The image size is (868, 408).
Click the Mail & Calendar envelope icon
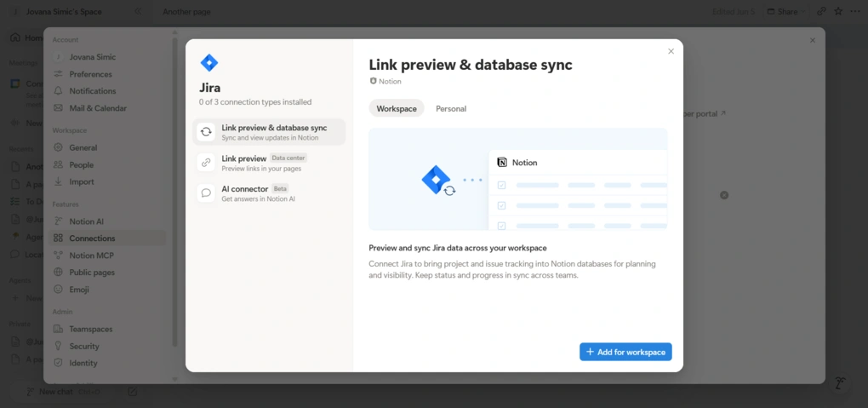pos(58,108)
